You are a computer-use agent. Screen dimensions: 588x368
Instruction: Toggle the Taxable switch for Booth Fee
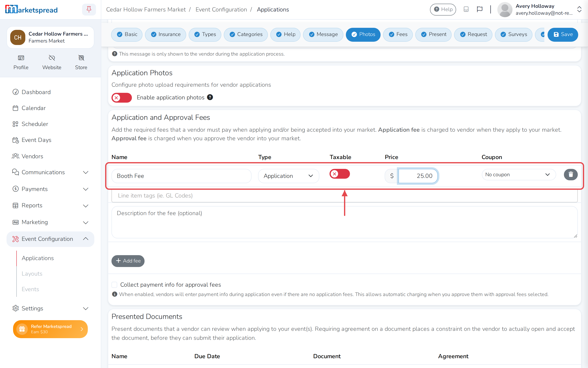[x=340, y=174]
